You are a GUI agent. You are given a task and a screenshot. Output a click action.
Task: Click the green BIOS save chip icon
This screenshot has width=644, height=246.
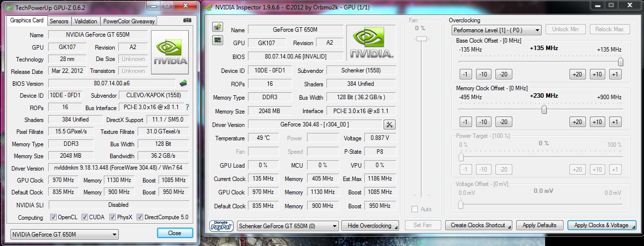(183, 83)
